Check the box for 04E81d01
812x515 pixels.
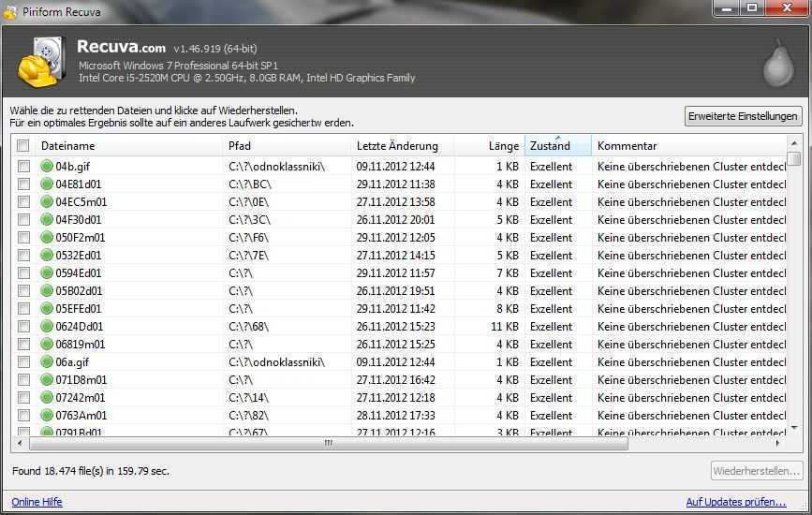pyautogui.click(x=23, y=184)
